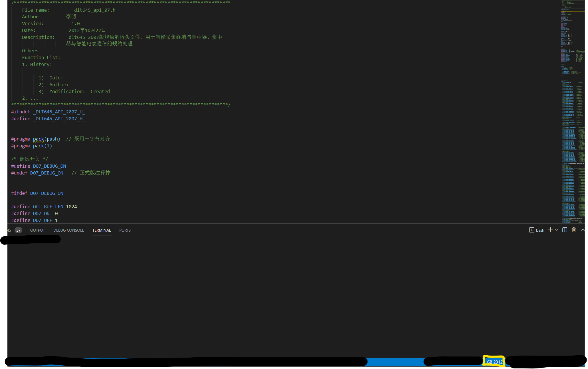588x369 pixels.
Task: Place cursor on the OUT_BUF_LEN define line
Action: pyautogui.click(x=48, y=206)
